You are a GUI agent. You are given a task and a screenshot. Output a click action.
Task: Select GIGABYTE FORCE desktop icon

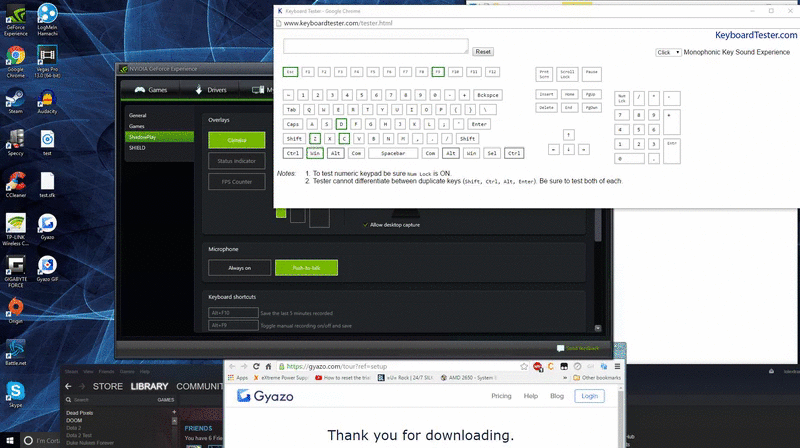(16, 272)
